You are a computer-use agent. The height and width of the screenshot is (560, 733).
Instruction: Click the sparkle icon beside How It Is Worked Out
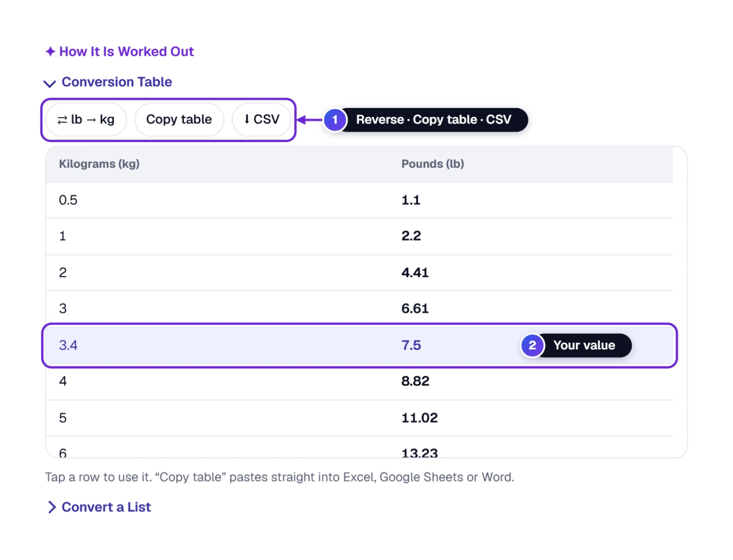(x=50, y=52)
